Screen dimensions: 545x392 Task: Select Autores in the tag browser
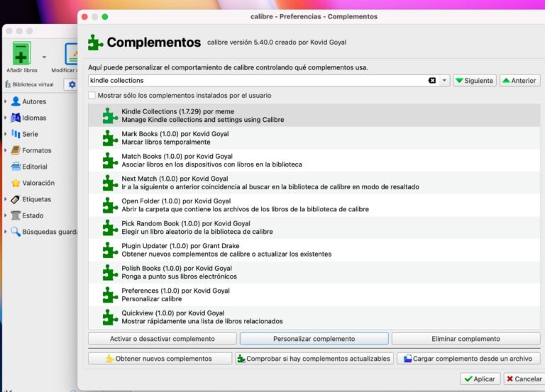click(34, 101)
